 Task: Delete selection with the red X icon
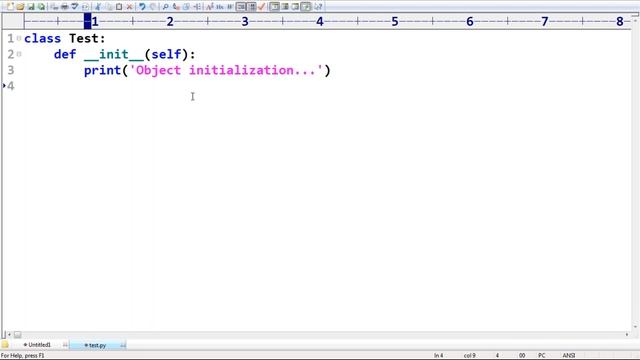129,7
